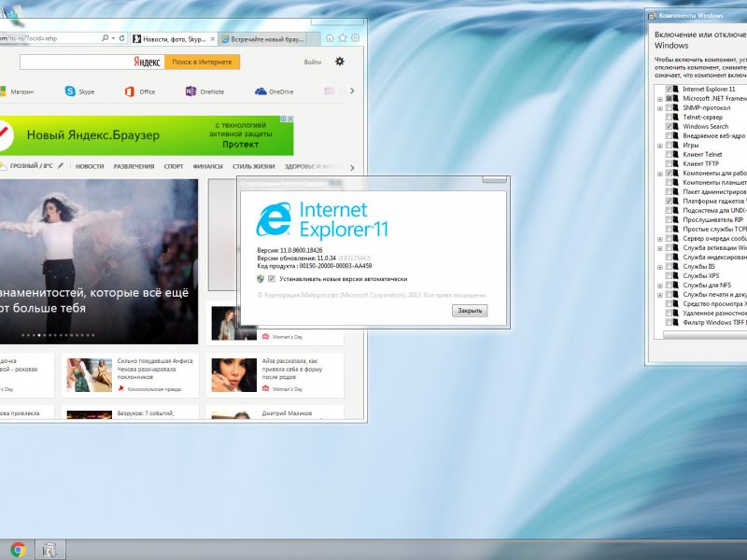Click the Поиск в Интернете button

pyautogui.click(x=202, y=62)
